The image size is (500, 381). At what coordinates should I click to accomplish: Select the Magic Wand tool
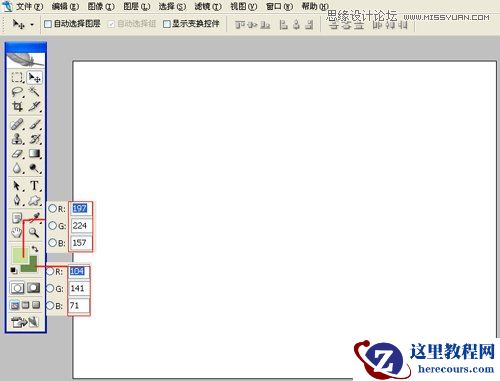[x=34, y=92]
